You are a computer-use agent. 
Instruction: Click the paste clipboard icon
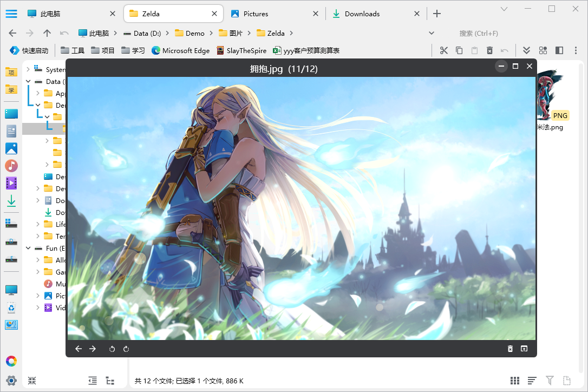474,50
